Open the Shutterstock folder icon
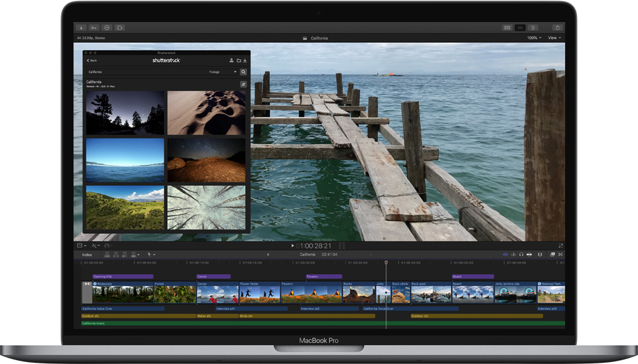This screenshot has width=638, height=364. point(238,60)
